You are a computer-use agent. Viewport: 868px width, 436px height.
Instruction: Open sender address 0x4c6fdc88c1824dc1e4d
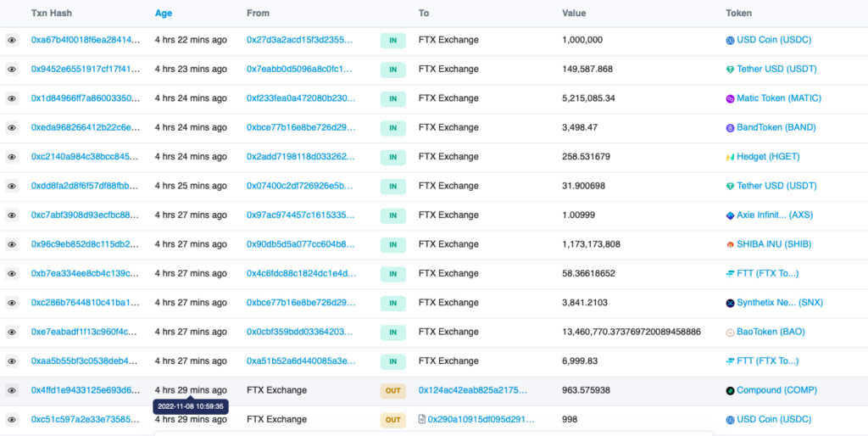[301, 274]
